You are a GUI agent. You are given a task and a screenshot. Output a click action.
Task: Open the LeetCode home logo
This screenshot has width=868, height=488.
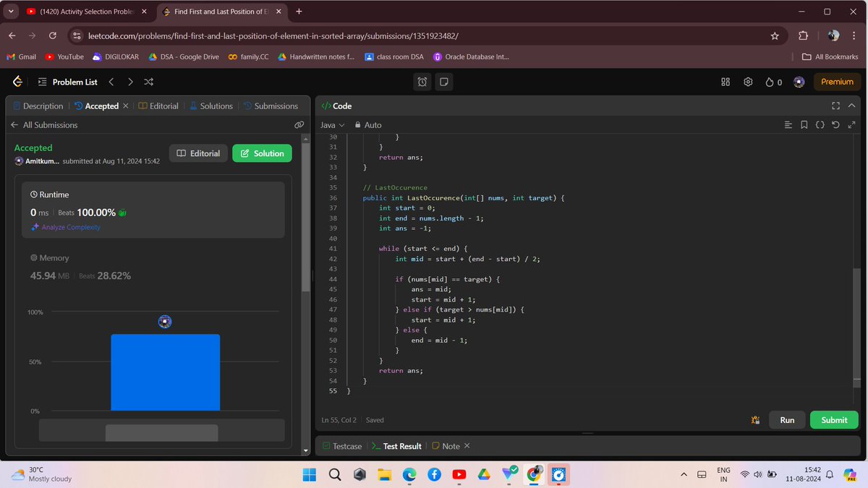point(17,82)
